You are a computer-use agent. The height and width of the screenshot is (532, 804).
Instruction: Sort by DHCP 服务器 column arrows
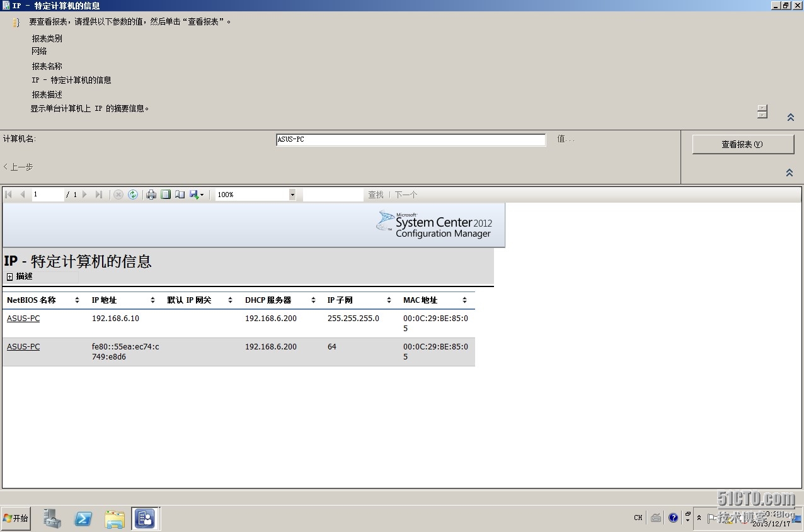point(313,300)
